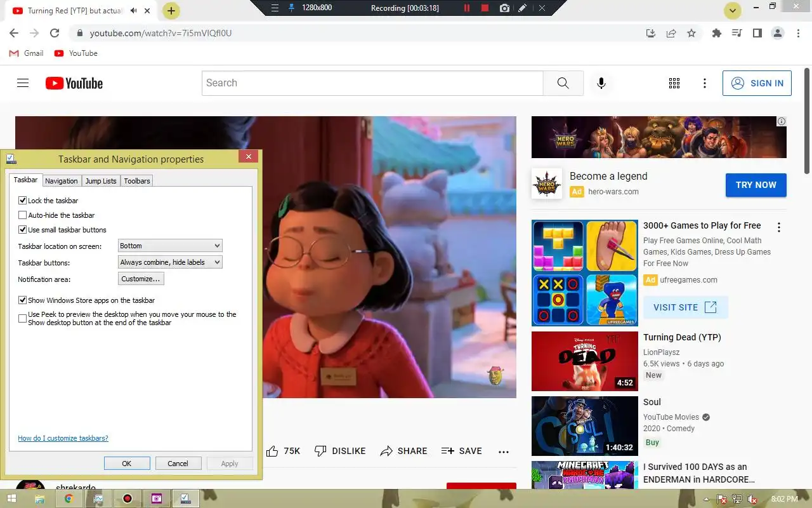Open the Soul movie thumbnail
The width and height of the screenshot is (812, 508).
[585, 426]
